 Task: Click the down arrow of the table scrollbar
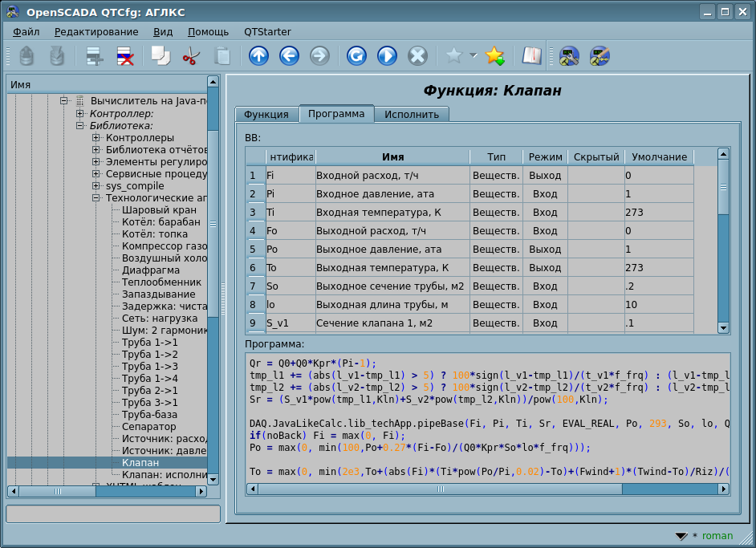click(723, 327)
